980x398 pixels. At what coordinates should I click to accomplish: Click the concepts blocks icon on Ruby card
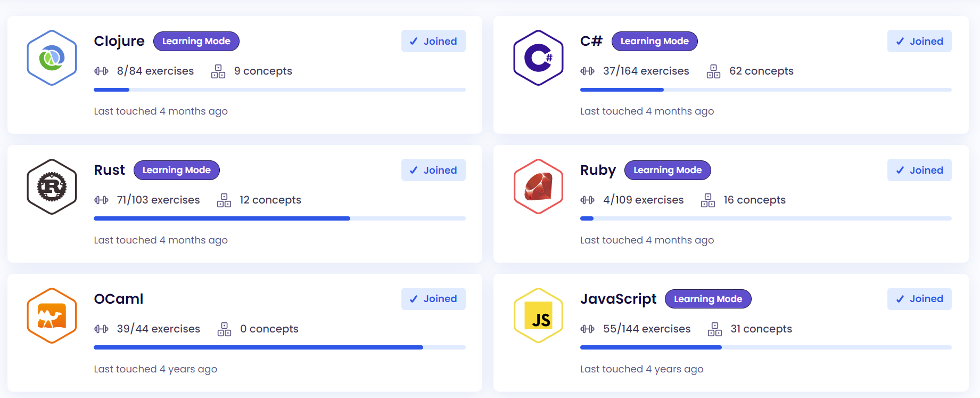click(708, 200)
